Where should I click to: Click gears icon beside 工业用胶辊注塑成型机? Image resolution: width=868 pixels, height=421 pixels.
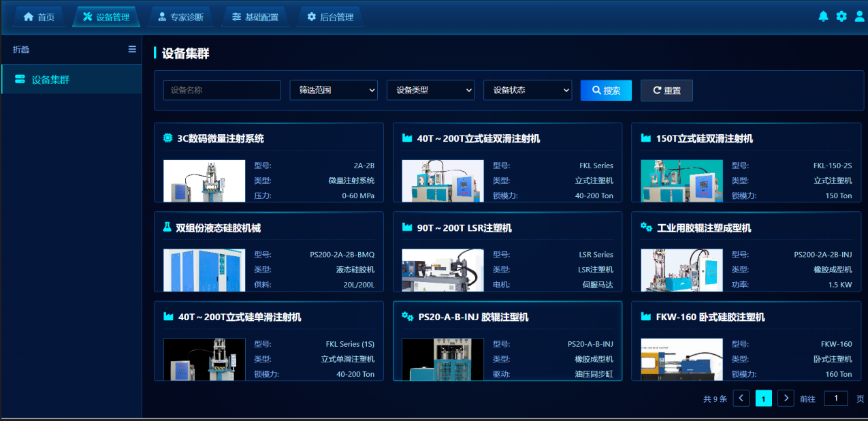click(x=646, y=228)
